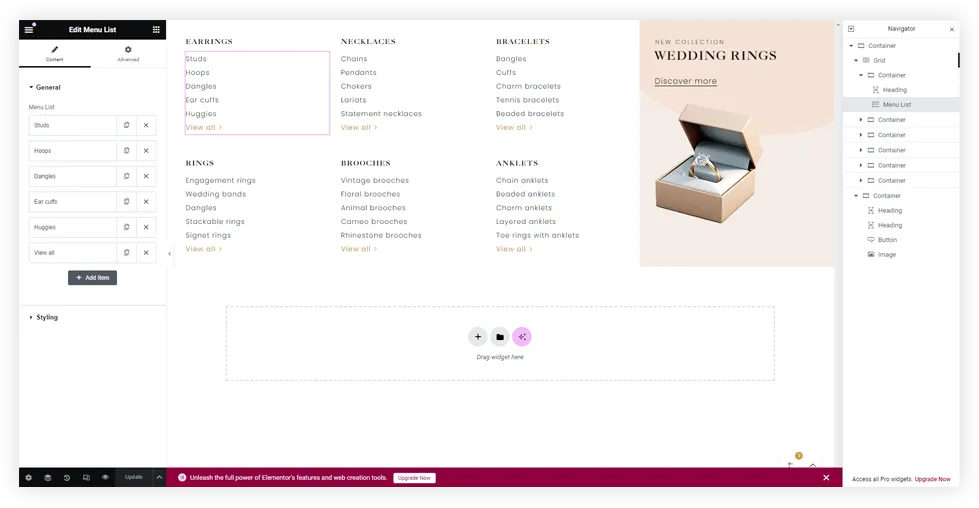Open revision history in bottom bar

point(67,478)
